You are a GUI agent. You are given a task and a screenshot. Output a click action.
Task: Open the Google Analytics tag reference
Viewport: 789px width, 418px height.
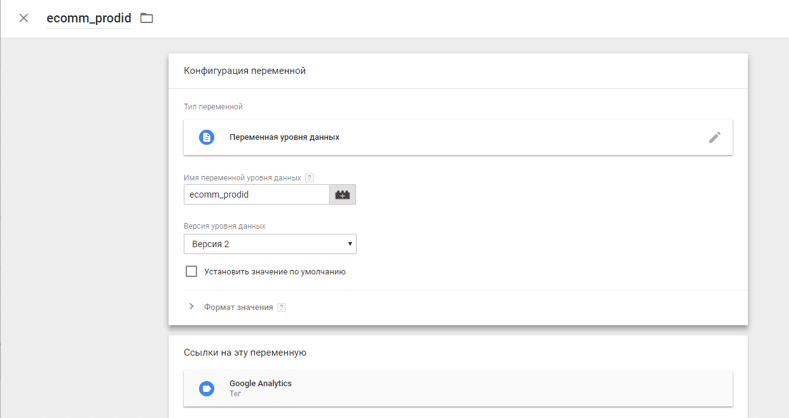[458, 388]
